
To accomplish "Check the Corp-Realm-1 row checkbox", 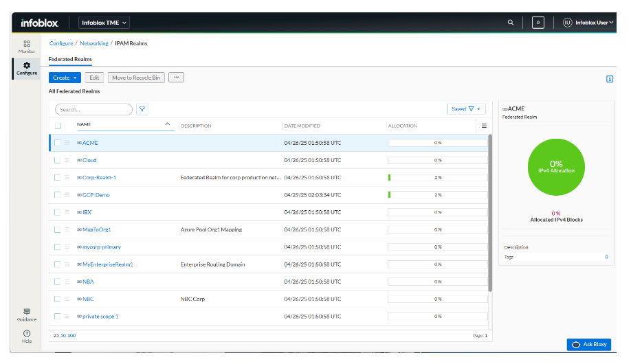I will [x=58, y=177].
